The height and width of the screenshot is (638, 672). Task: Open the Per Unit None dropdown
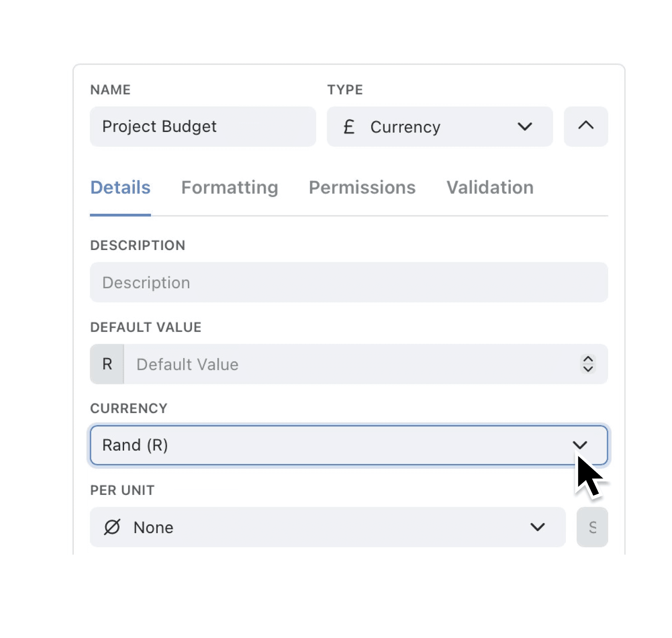[327, 527]
